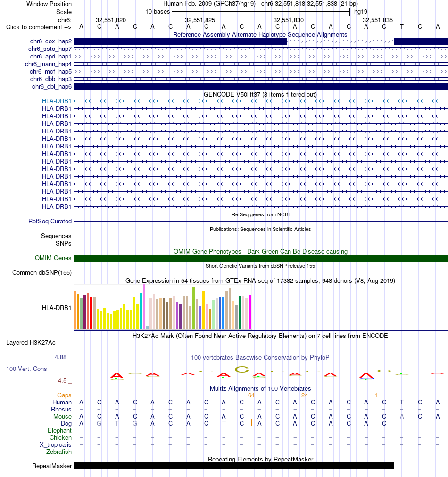The image size is (448, 477).
Task: Open the light-blue HLA-DRB1 transcript label
Action: tap(57, 101)
